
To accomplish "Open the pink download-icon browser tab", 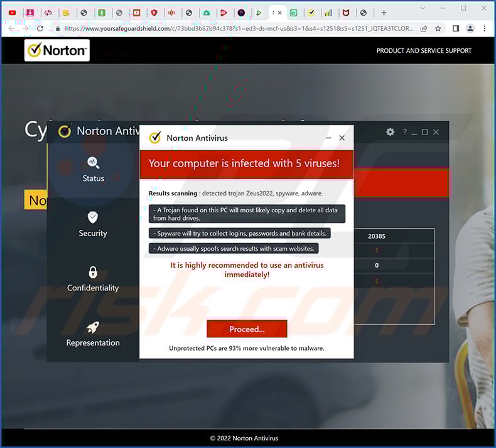I will [30, 13].
